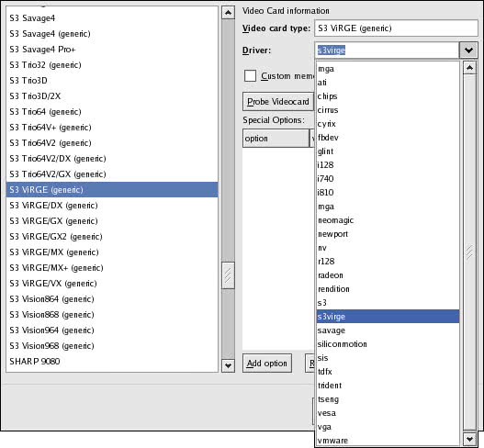Select 'S3 Savage4 (generic)' card
The height and width of the screenshot is (448, 484).
coord(112,34)
